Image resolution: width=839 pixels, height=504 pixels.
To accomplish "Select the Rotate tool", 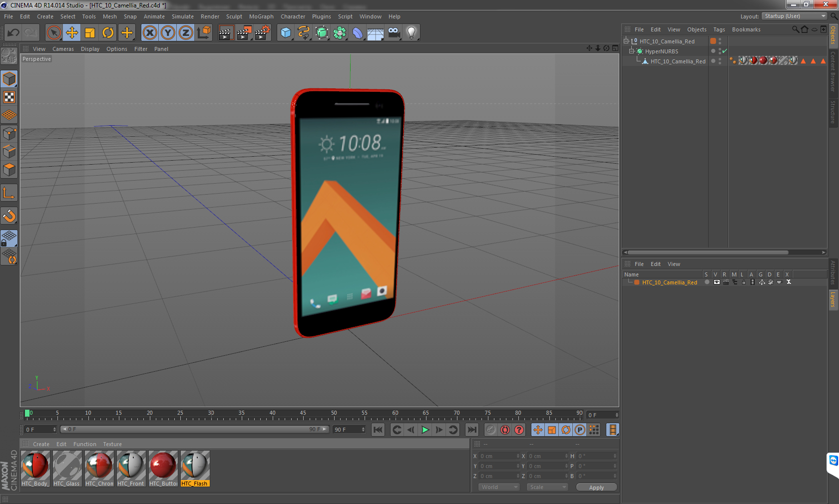I will click(108, 33).
